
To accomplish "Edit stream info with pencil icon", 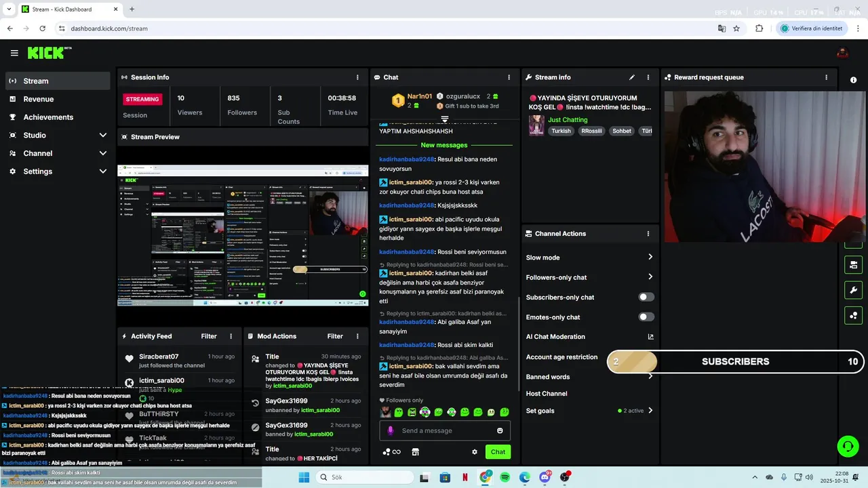I will click(632, 77).
